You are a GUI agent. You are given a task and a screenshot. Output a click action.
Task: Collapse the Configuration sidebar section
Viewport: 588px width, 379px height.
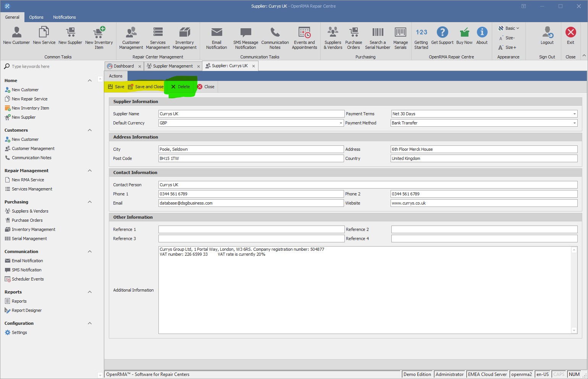90,323
